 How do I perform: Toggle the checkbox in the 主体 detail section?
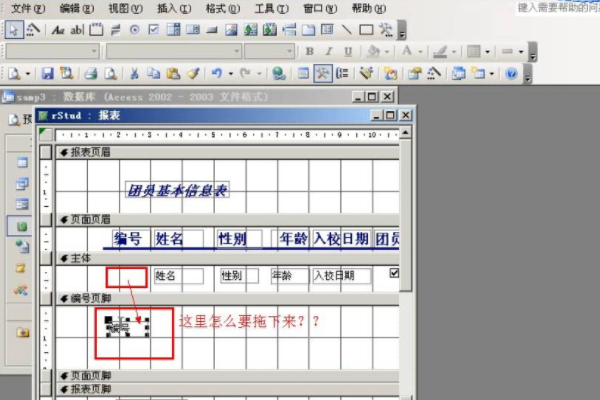point(393,273)
